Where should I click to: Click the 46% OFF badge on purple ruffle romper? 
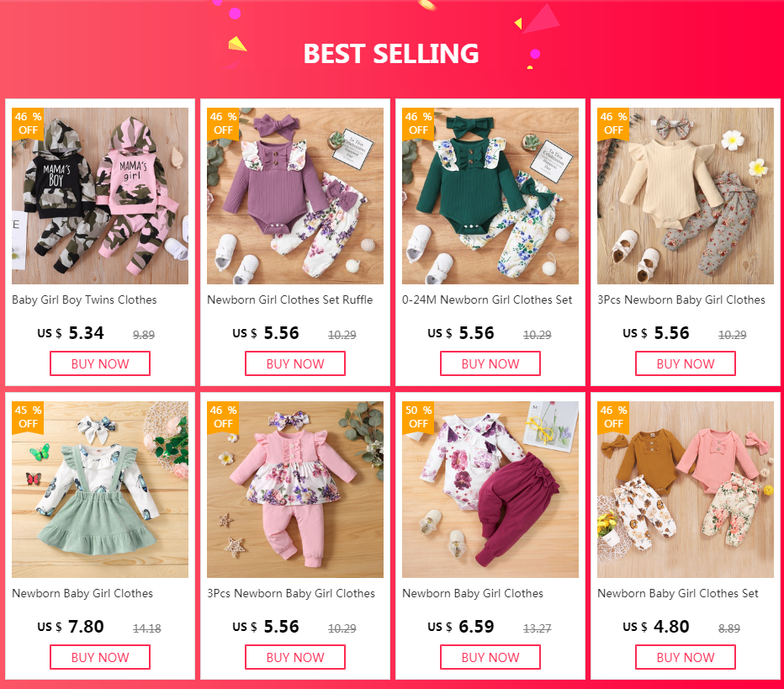tap(223, 124)
